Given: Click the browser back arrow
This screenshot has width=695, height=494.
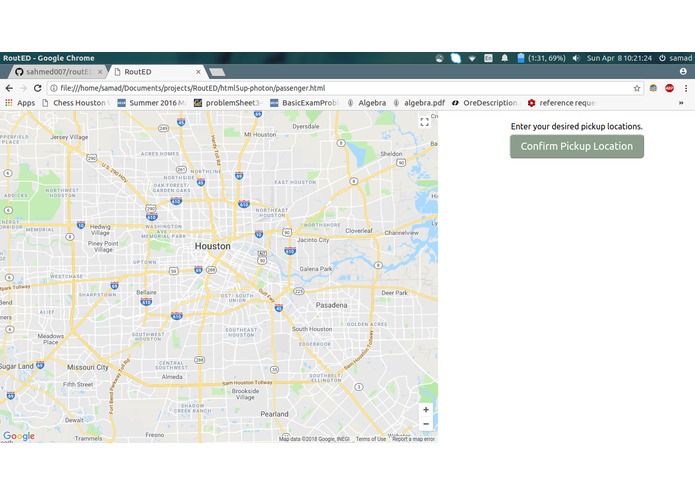Looking at the screenshot, I should point(9,88).
